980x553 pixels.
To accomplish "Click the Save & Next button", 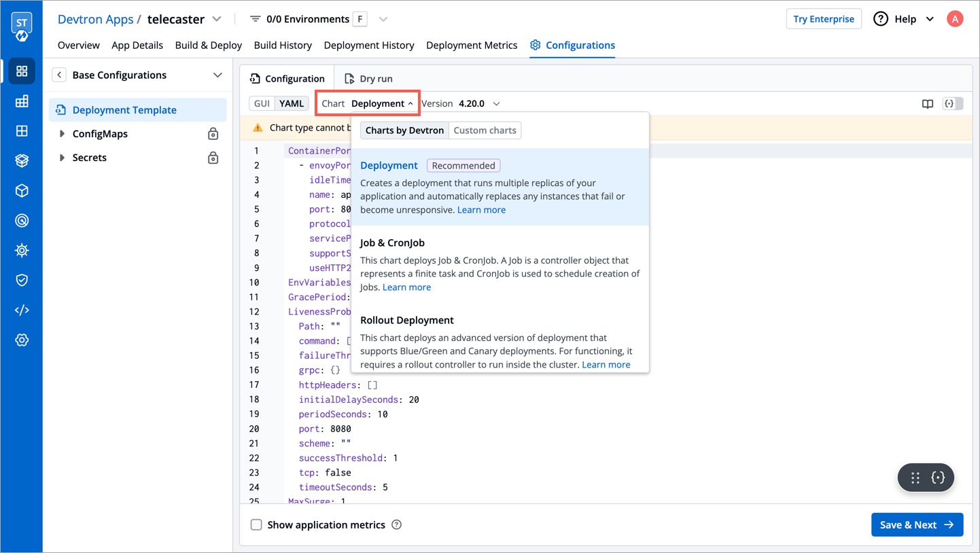I will (x=917, y=524).
